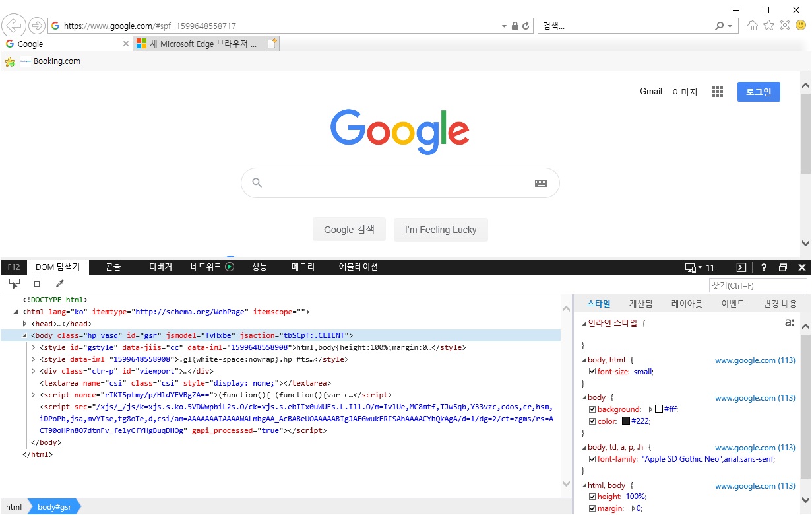Open the console pane toggle icon
The height and width of the screenshot is (515, 812).
(741, 267)
